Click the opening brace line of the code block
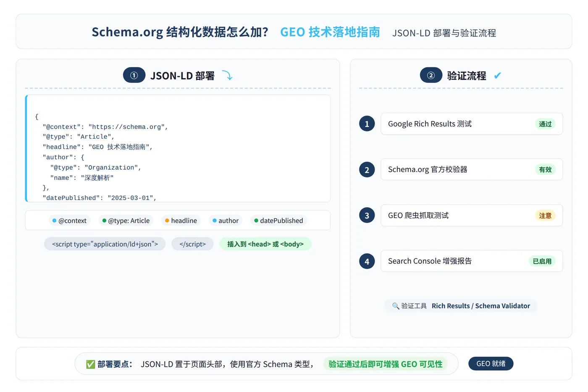The height and width of the screenshot is (392, 588). (37, 116)
